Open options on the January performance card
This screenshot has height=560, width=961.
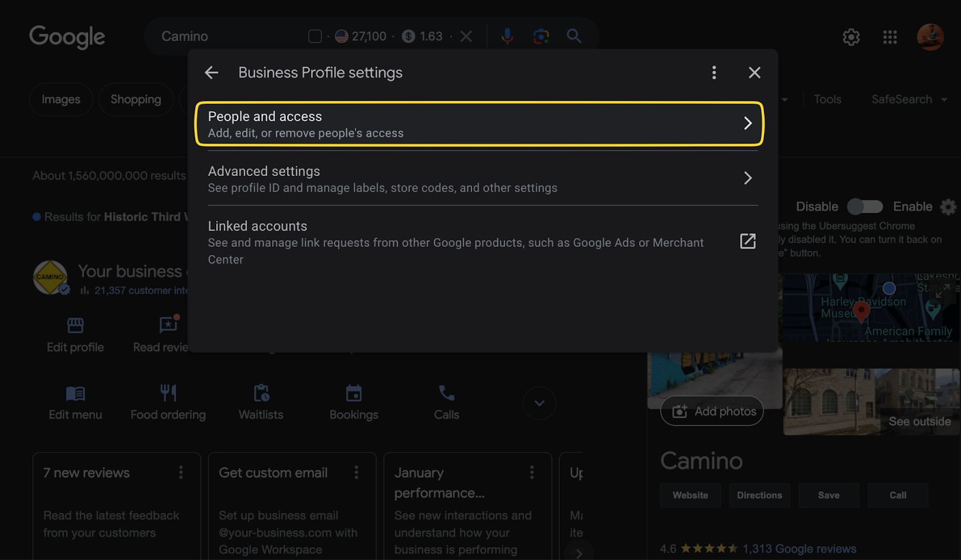tap(532, 472)
